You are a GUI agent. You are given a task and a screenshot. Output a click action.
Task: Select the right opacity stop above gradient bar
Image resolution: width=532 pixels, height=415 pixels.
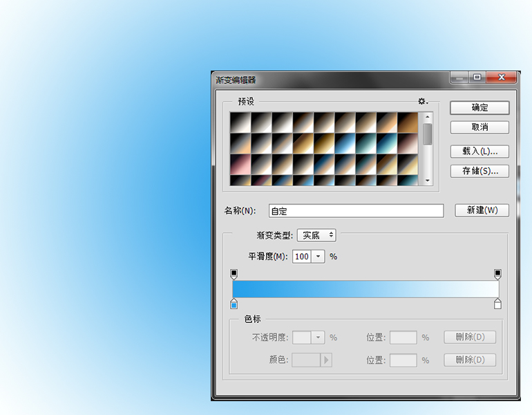point(497,274)
